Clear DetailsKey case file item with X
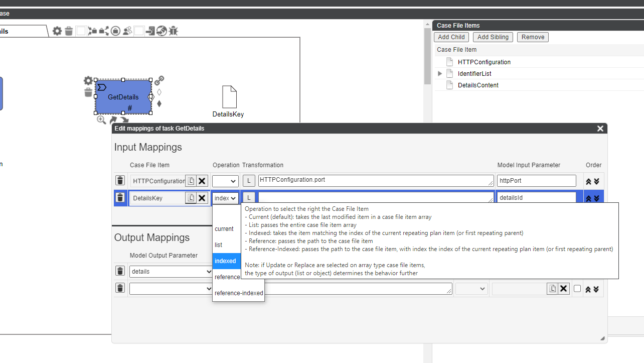Viewport: 644px width, 363px height. [x=202, y=198]
